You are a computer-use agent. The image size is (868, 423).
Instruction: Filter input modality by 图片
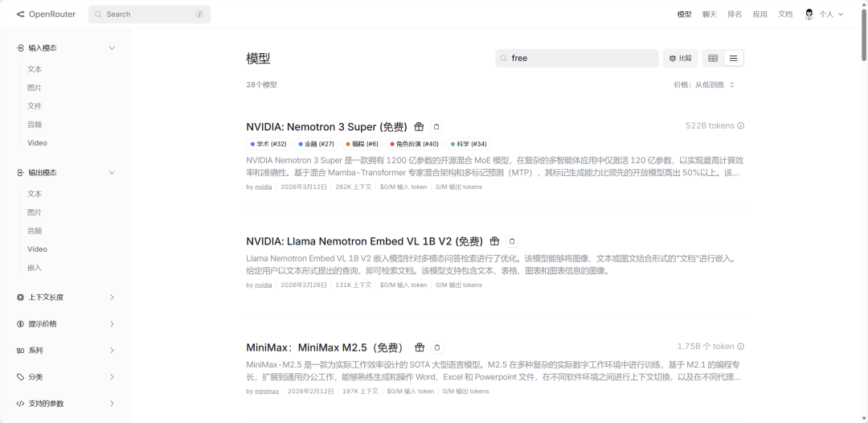[x=35, y=88]
